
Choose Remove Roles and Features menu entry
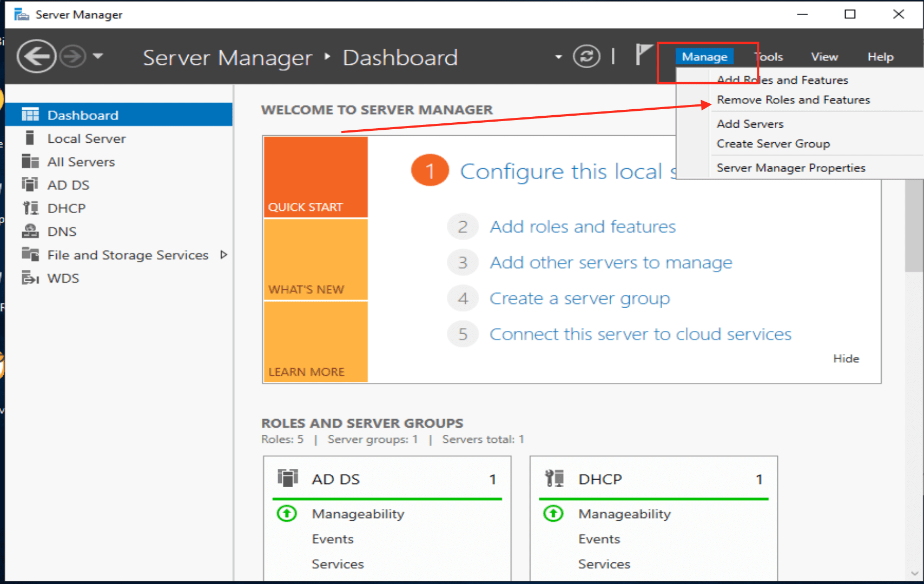coord(793,100)
